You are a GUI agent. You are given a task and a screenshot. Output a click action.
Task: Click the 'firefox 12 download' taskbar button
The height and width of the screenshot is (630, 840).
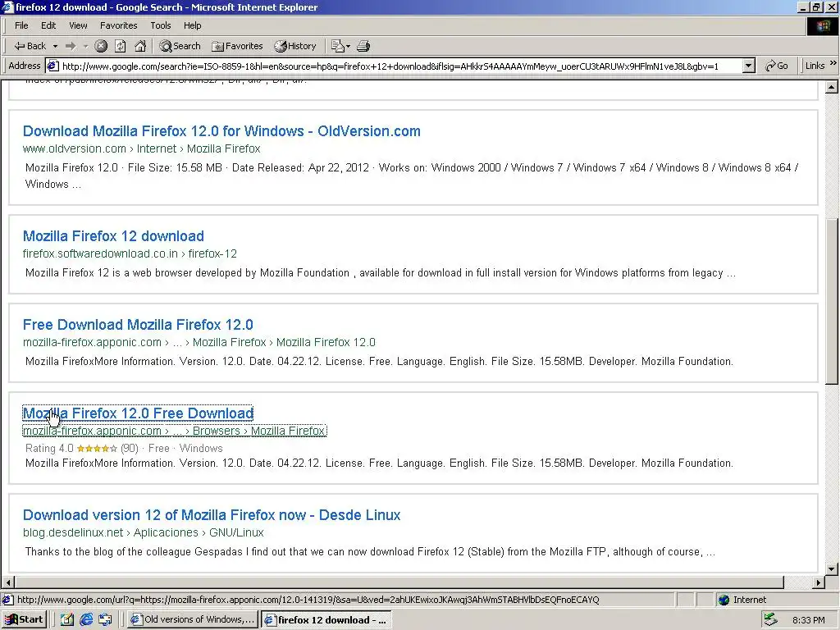click(x=326, y=620)
